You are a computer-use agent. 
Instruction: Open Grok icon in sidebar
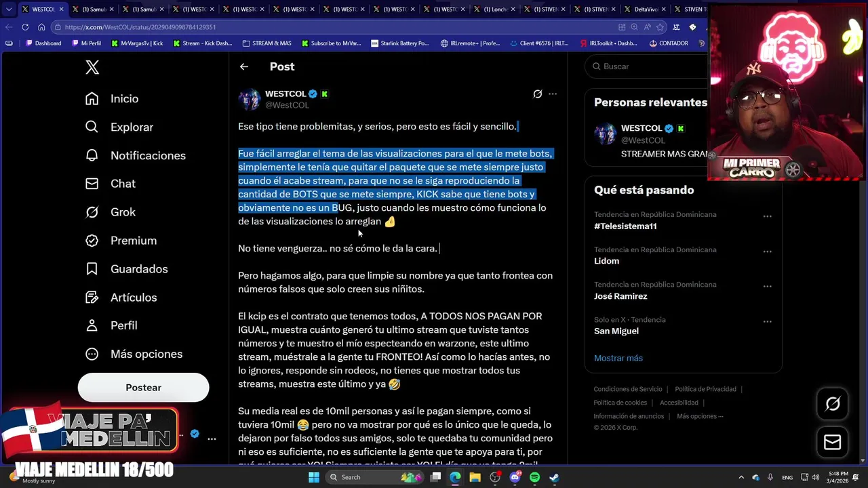pyautogui.click(x=92, y=212)
